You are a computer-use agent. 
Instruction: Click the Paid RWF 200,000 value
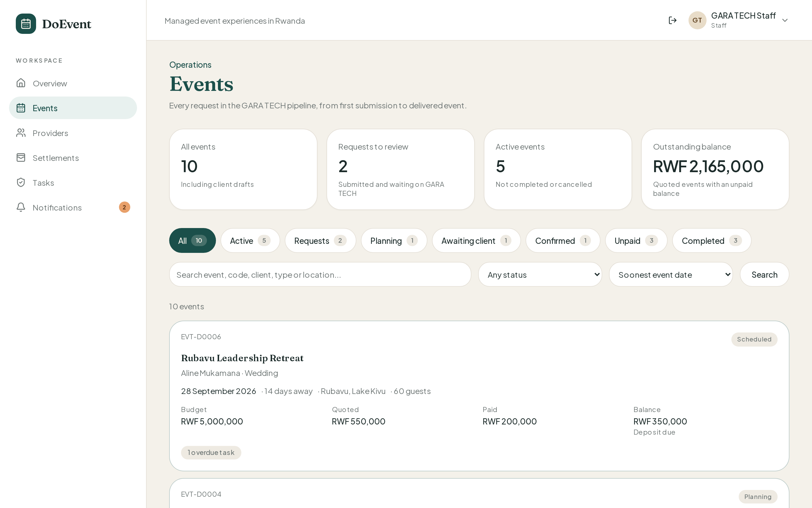click(x=509, y=421)
